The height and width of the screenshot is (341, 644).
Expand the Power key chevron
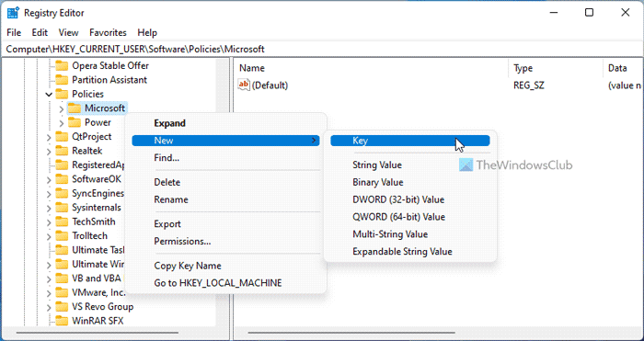62,122
